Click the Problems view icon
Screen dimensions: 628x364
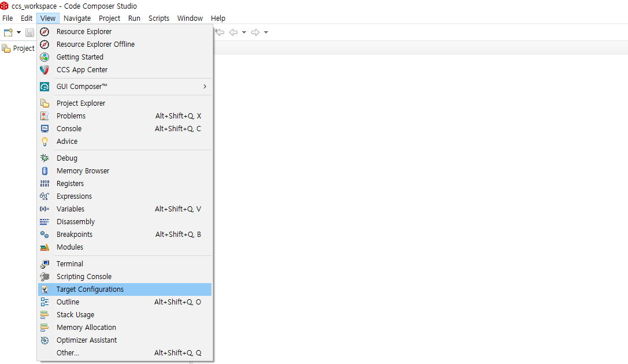pyautogui.click(x=44, y=116)
